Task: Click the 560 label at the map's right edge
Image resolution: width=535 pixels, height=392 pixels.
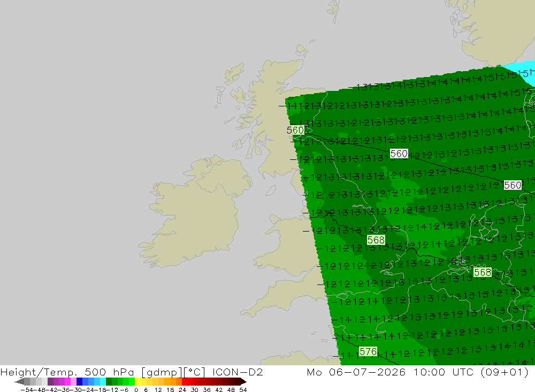Action: point(513,185)
